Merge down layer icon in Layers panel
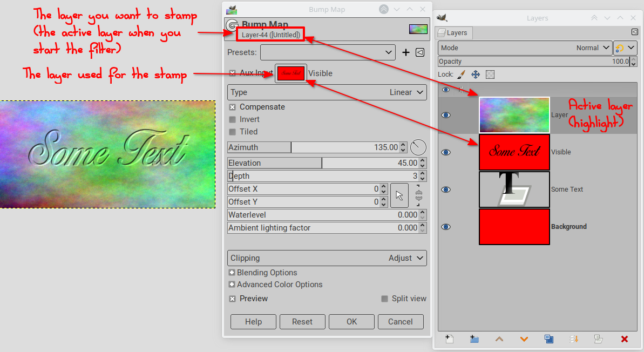 coord(574,339)
